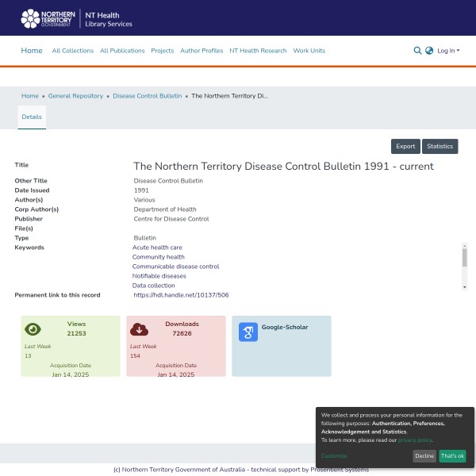Accept cookies with That's ok
476x476 pixels.
tap(452, 456)
